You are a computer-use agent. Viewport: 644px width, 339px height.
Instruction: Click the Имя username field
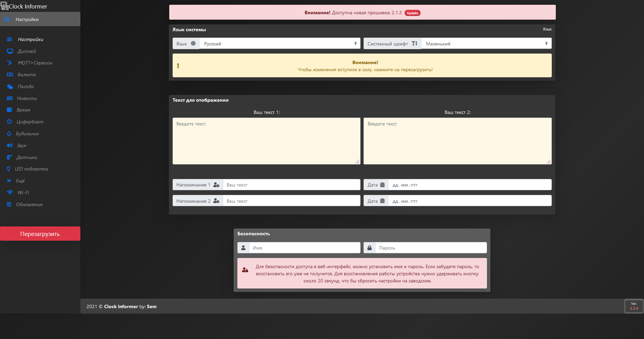304,248
